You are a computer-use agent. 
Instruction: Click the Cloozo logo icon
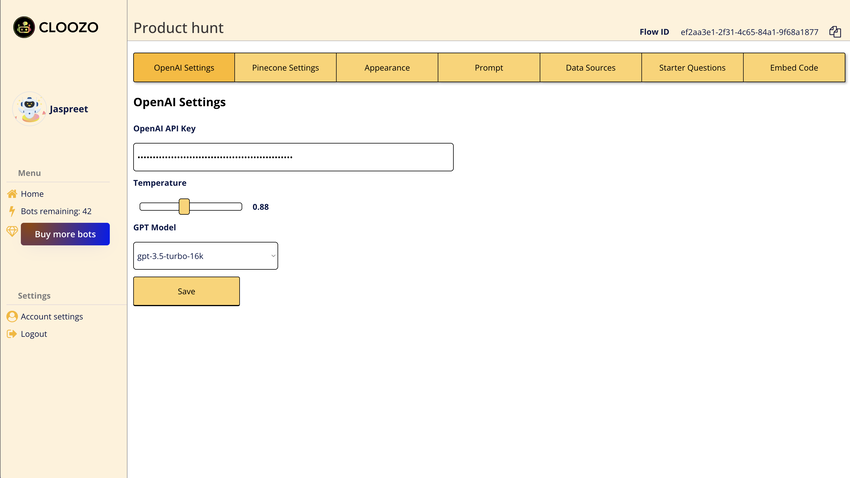[x=24, y=28]
